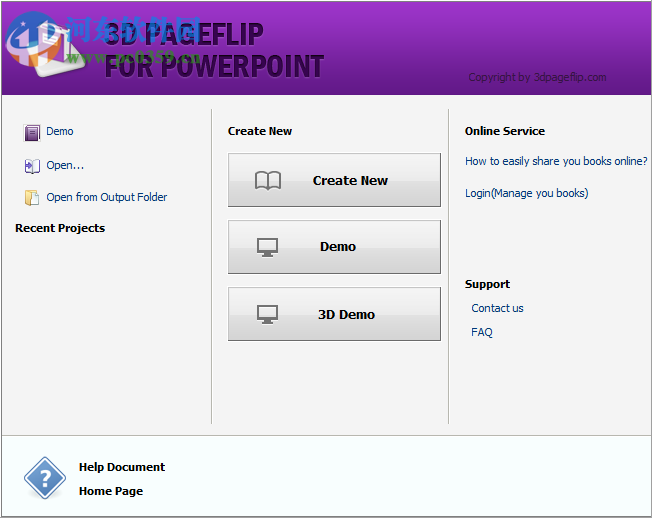The width and height of the screenshot is (652, 518).
Task: Open the Demo link in left panel
Action: point(59,131)
